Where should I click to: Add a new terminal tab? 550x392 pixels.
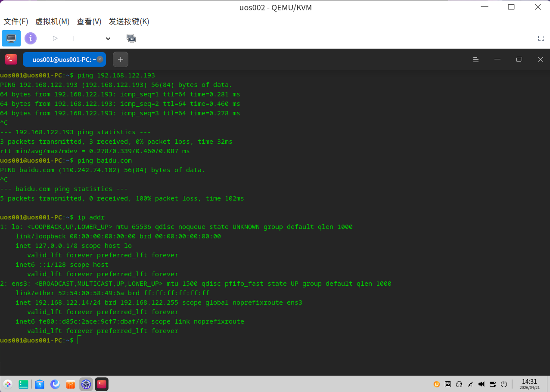(x=121, y=59)
